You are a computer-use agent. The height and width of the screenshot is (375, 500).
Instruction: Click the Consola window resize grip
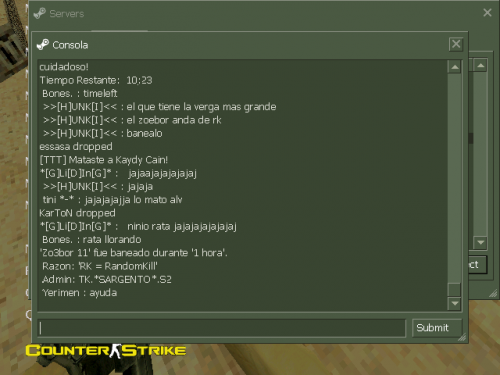coord(462,337)
